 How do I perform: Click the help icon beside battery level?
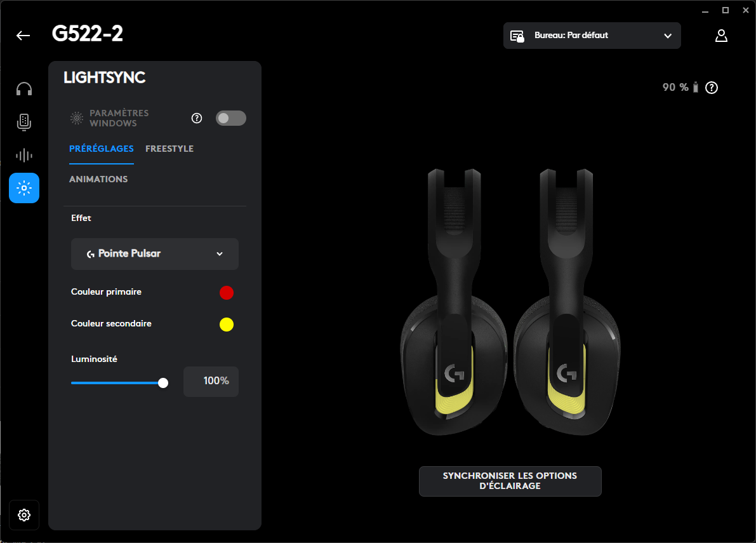pos(712,88)
